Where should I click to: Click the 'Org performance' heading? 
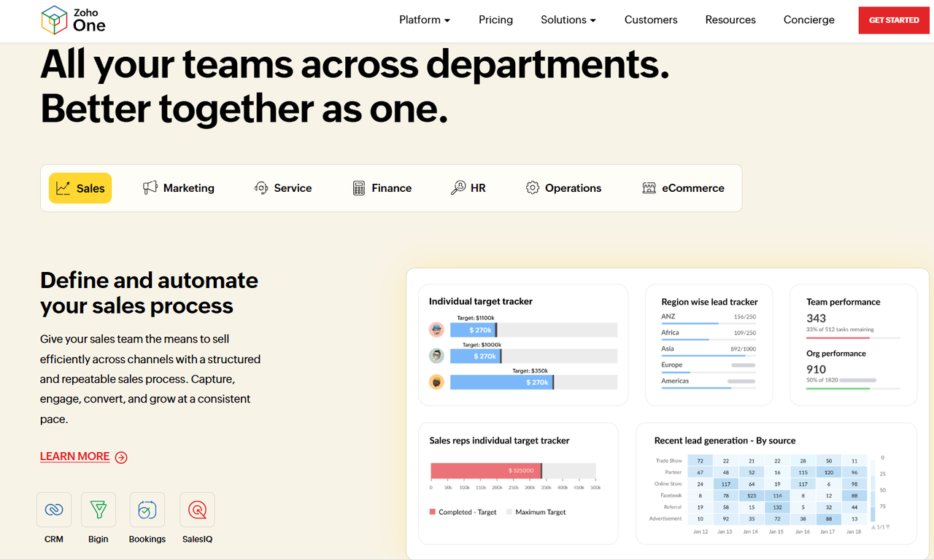tap(836, 354)
